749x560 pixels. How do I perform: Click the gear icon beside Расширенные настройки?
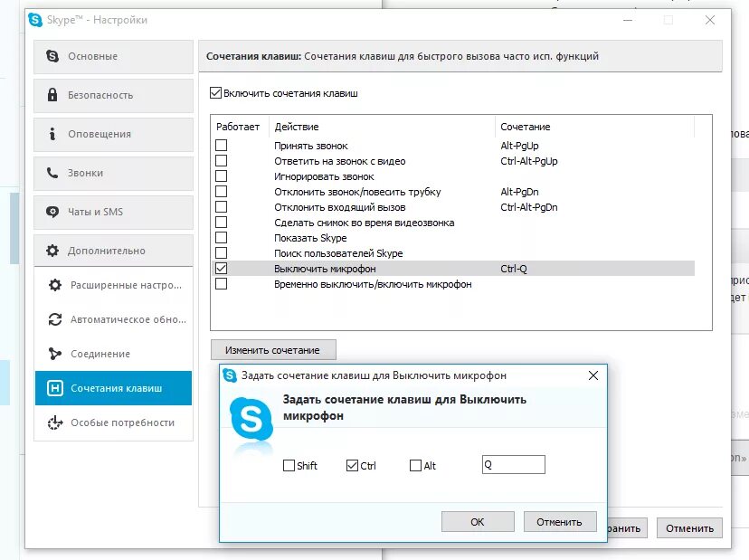[55, 285]
